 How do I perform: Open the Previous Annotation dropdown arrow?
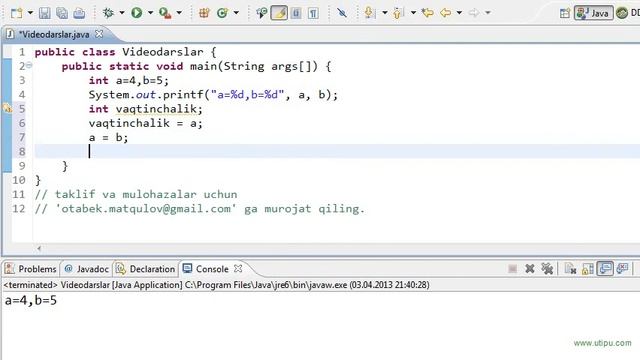tap(413, 13)
